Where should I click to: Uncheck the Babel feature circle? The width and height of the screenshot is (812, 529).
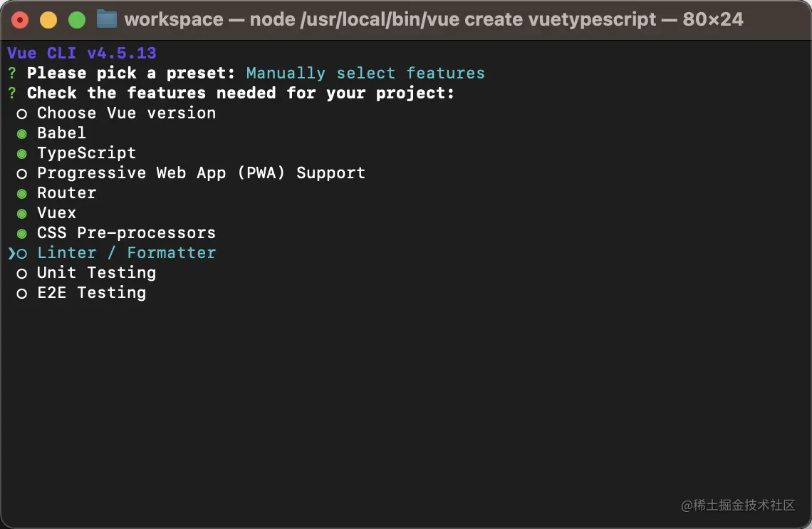pos(22,133)
